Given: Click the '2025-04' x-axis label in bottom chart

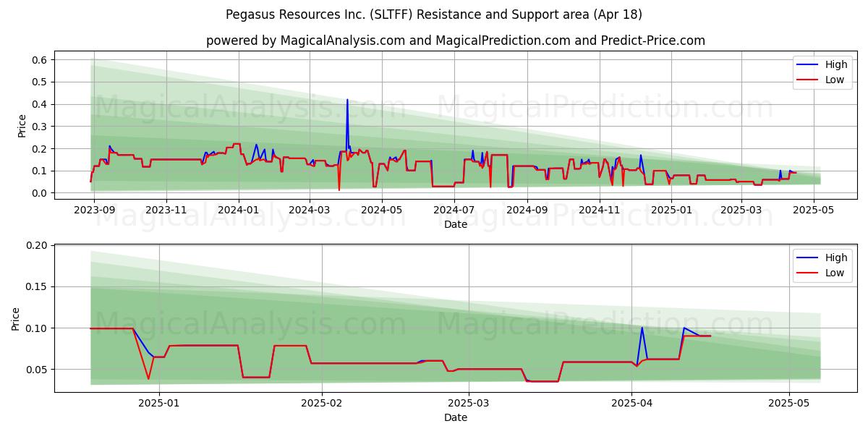Looking at the screenshot, I should pyautogui.click(x=632, y=403).
